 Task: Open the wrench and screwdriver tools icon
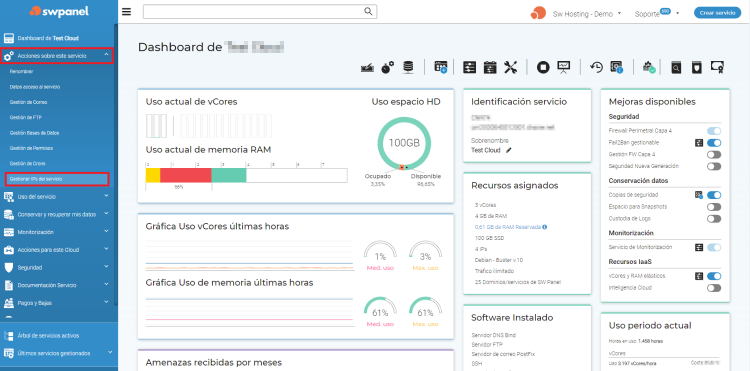point(510,67)
